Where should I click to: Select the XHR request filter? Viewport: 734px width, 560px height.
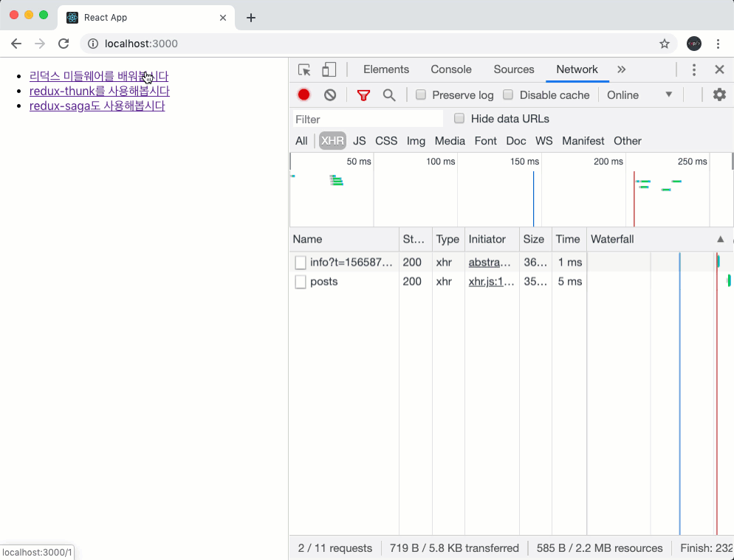click(332, 141)
